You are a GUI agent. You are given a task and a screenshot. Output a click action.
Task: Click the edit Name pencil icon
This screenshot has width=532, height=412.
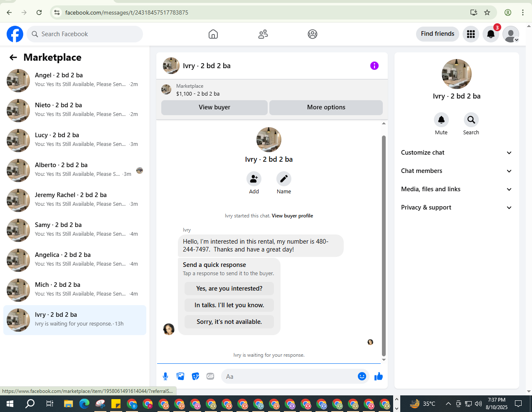tap(284, 179)
